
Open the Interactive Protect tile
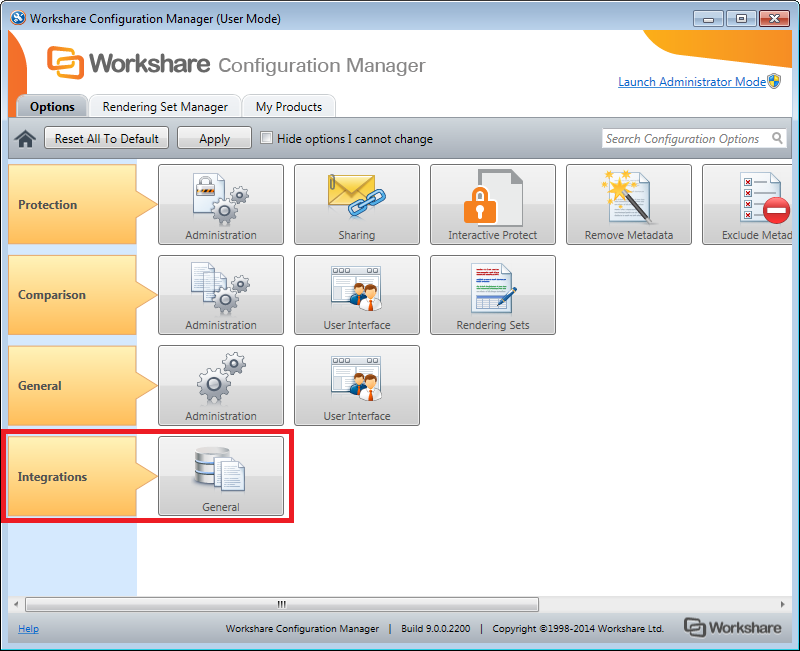[x=493, y=205]
